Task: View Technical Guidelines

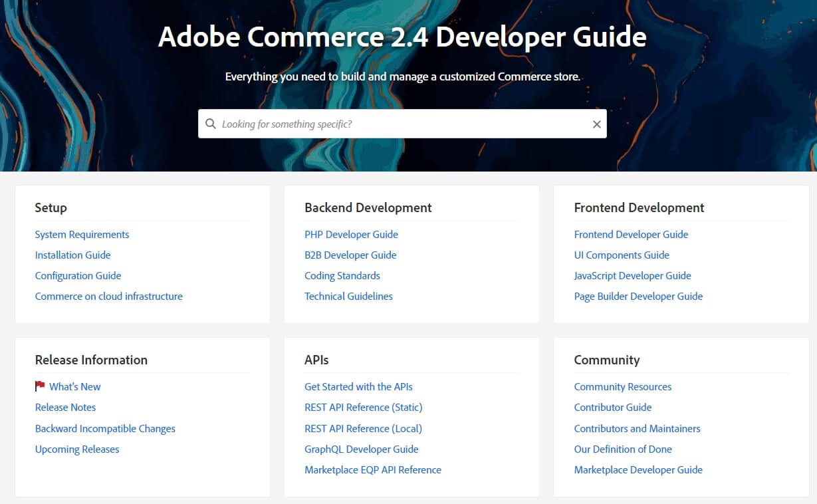Action: (348, 296)
